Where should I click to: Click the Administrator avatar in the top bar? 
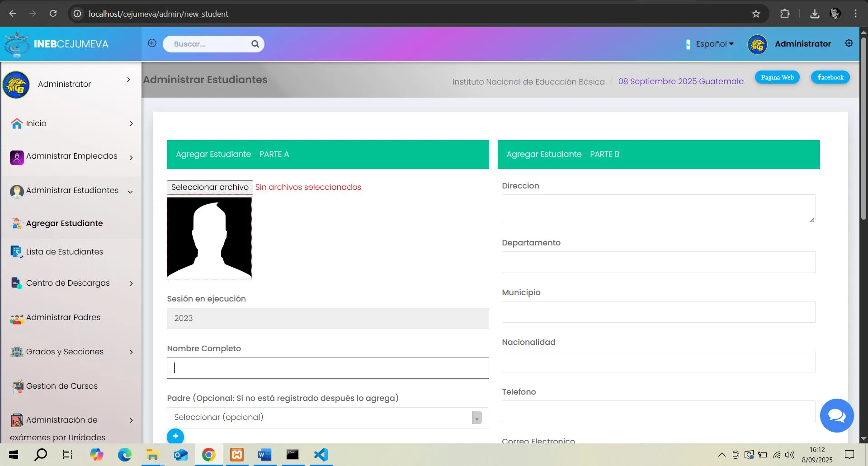pos(758,44)
